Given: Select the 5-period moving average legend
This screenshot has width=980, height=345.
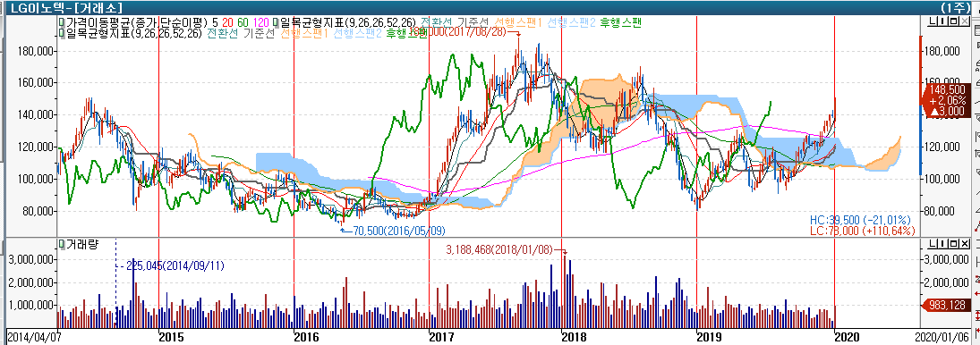Looking at the screenshot, I should point(216,22).
